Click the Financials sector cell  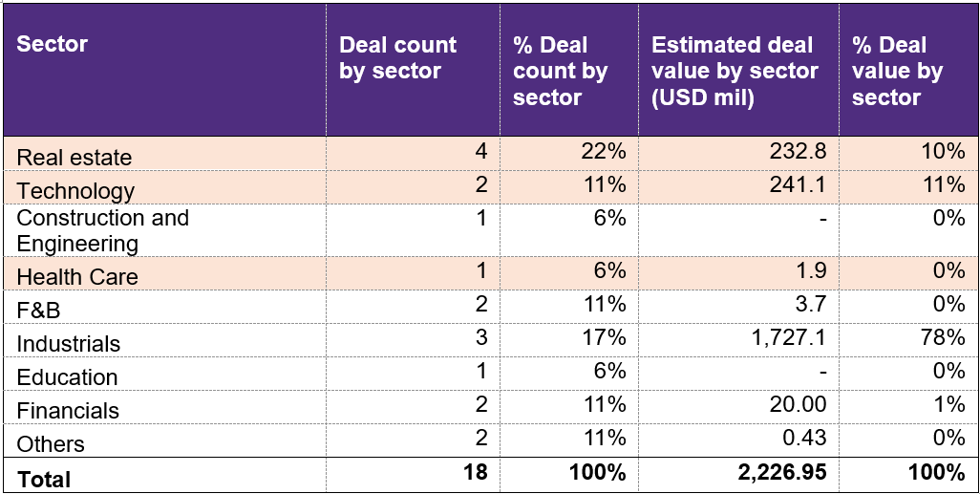pos(68,411)
